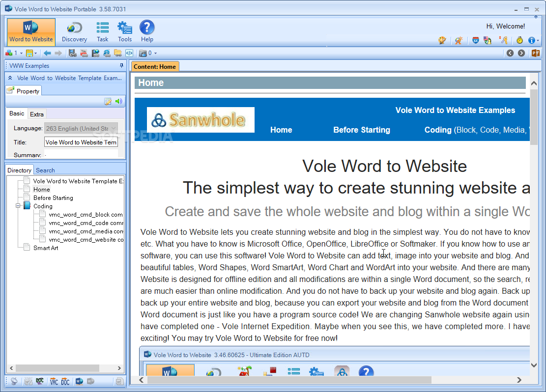Select the Content: Home tab

(155, 66)
